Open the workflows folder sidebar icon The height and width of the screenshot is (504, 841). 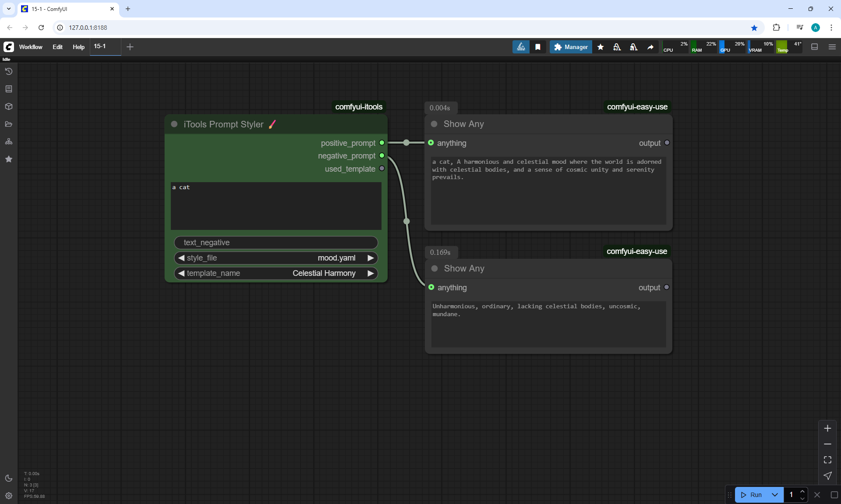[x=9, y=124]
